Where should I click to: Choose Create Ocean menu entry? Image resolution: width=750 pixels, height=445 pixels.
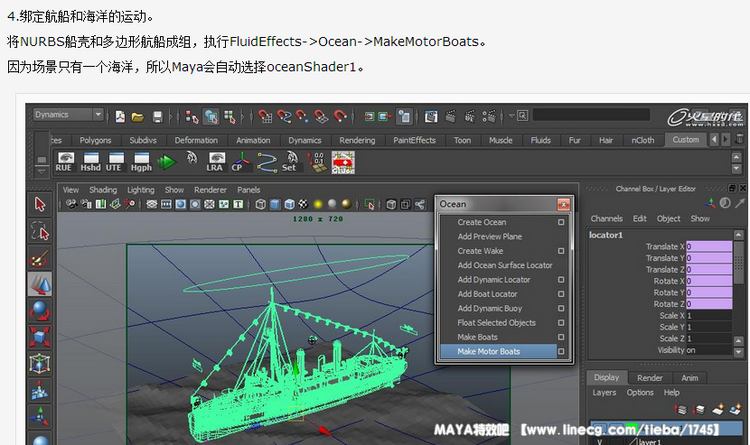tap(482, 222)
